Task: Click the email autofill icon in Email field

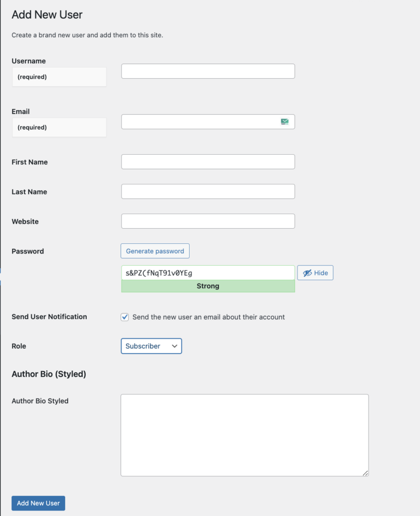Action: 285,122
